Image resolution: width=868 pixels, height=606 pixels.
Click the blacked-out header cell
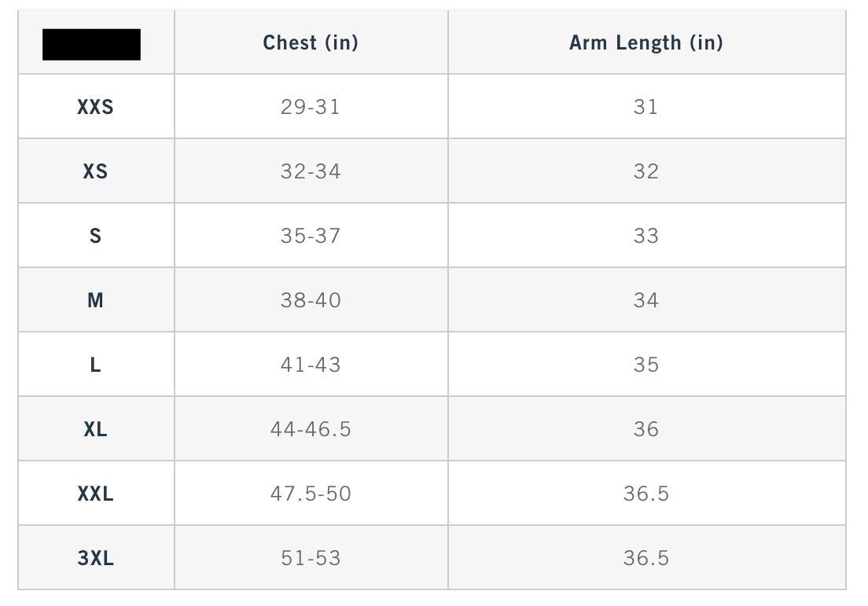click(91, 44)
